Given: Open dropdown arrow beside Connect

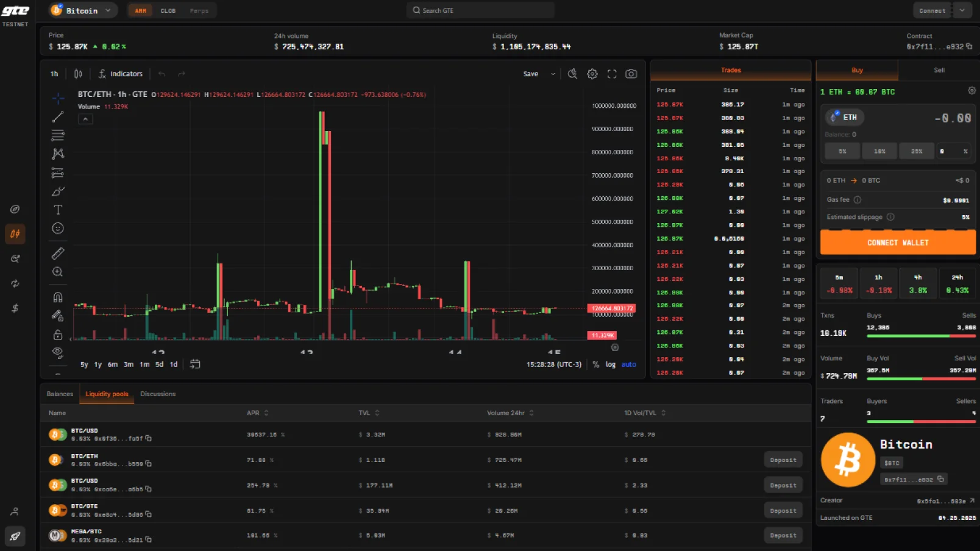Looking at the screenshot, I should coord(962,10).
